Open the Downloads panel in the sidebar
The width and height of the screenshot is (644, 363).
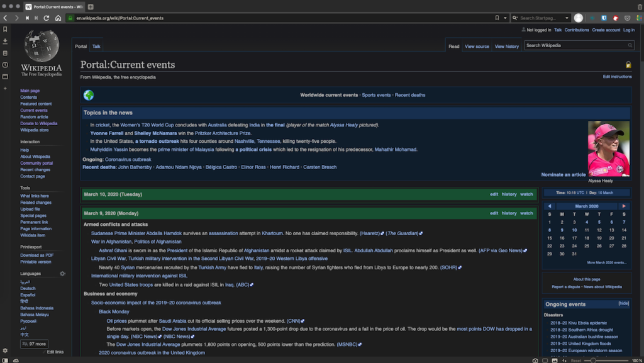tap(5, 41)
